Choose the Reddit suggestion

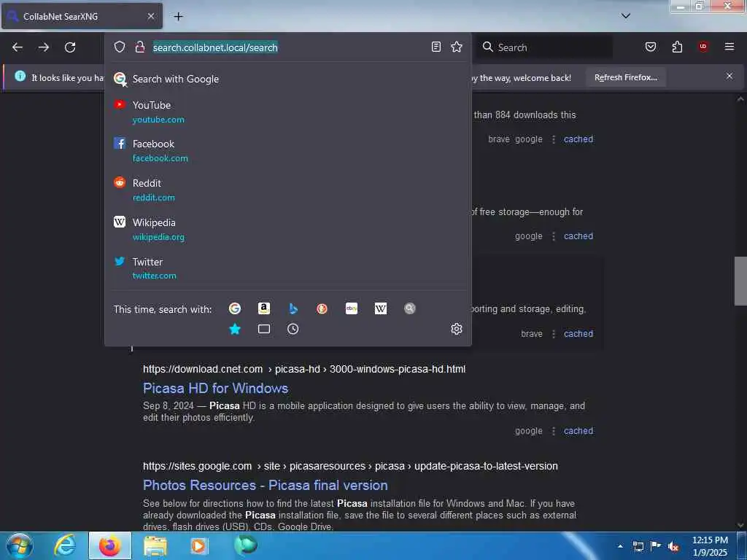287,190
